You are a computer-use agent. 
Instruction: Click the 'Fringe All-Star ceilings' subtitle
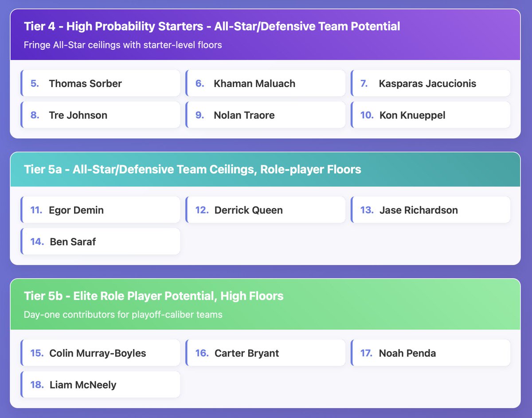click(x=123, y=45)
